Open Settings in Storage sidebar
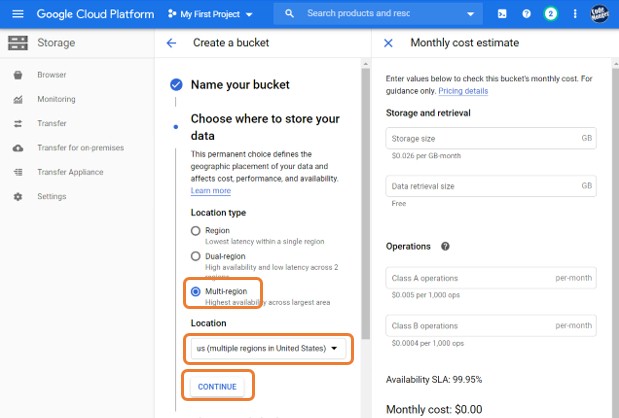Image resolution: width=619 pixels, height=418 pixels. (x=52, y=196)
